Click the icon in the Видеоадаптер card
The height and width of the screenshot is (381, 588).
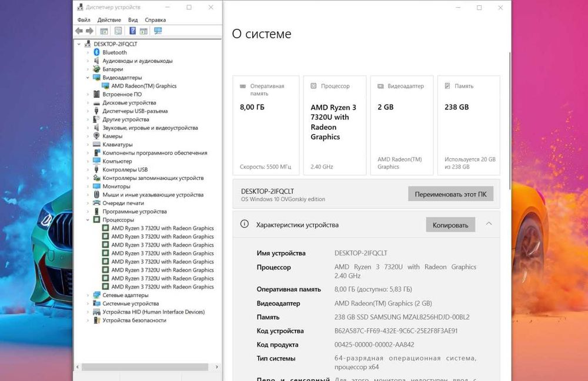380,86
